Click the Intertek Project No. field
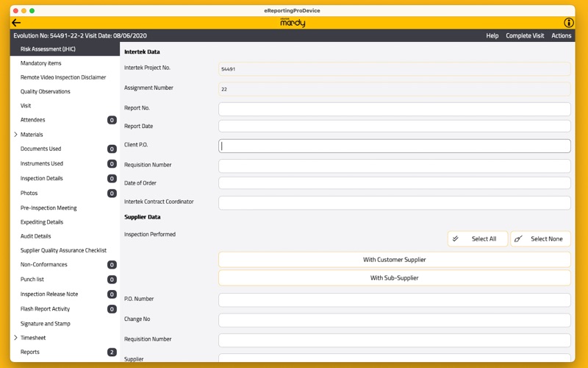 (x=395, y=69)
